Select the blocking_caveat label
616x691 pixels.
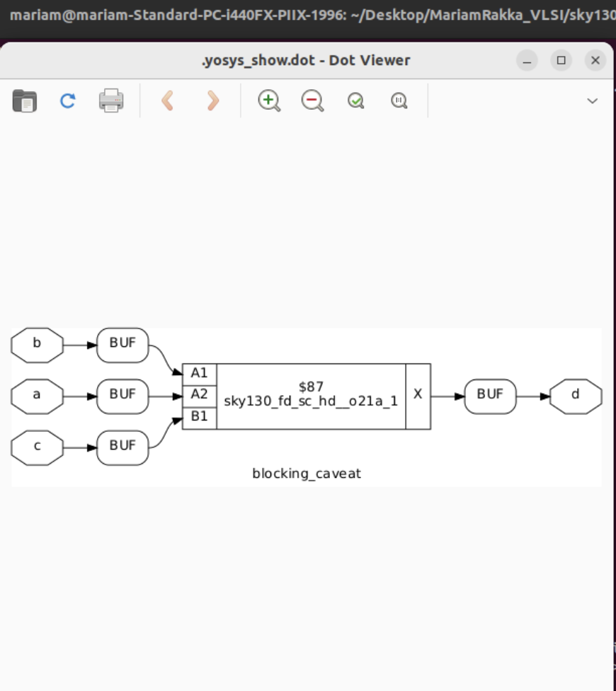[307, 474]
